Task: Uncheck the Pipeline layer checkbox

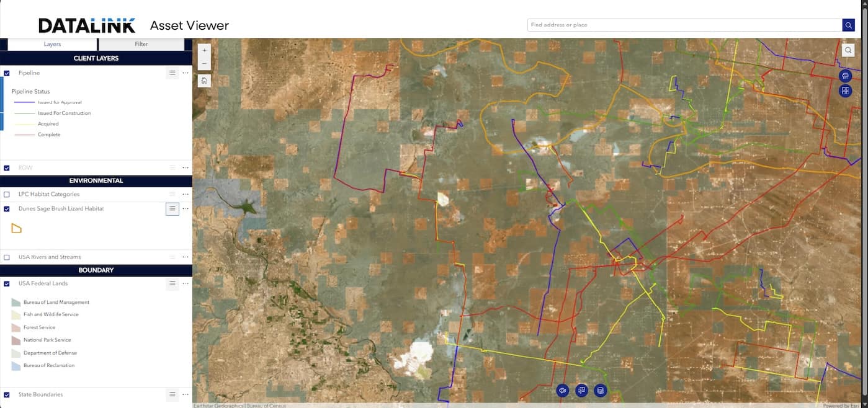Action: pyautogui.click(x=7, y=73)
